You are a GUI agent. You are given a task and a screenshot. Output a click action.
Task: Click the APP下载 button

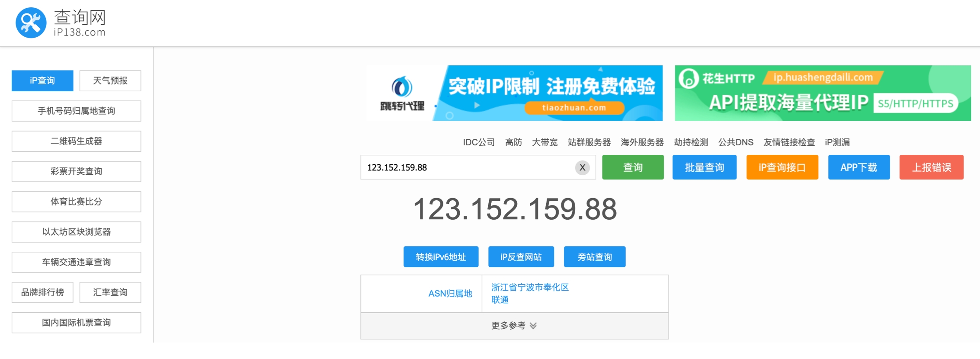click(x=859, y=167)
